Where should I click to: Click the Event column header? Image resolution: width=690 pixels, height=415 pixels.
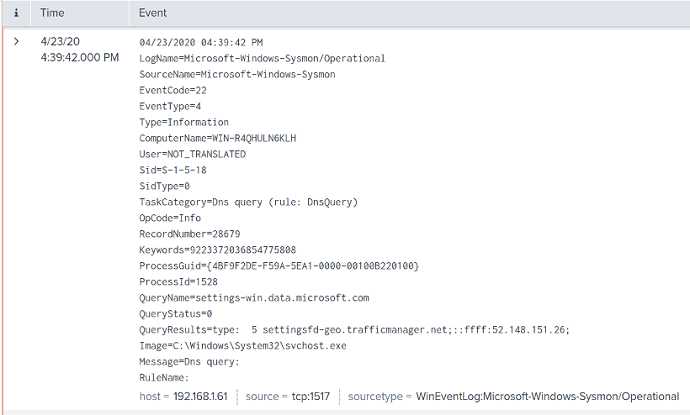(153, 13)
